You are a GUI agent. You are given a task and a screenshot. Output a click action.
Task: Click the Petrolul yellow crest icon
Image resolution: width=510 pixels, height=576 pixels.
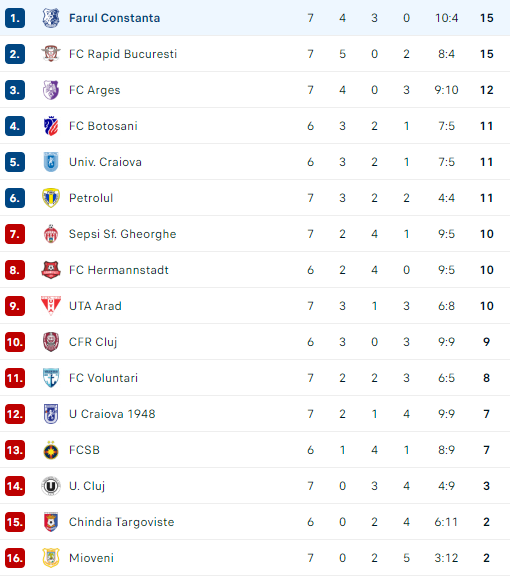click(x=51, y=198)
